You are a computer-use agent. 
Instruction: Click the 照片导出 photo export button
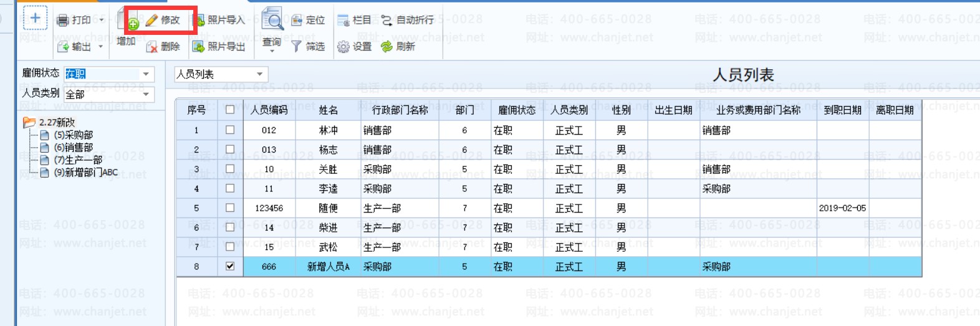pyautogui.click(x=218, y=47)
